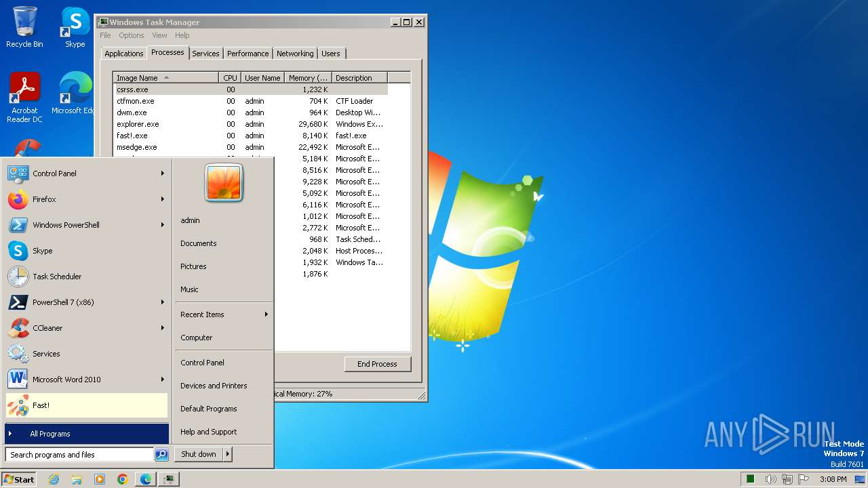The height and width of the screenshot is (488, 868).
Task: Select the dwm.exe process row
Action: point(250,113)
